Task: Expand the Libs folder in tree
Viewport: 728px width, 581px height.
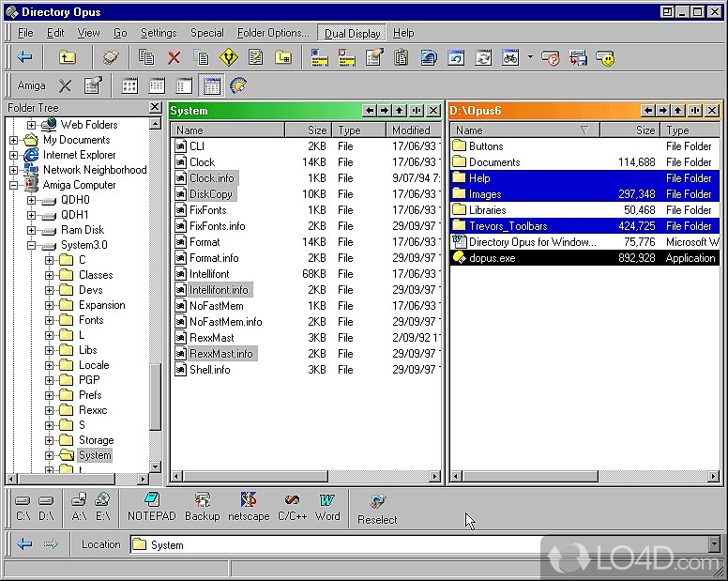Action: point(49,350)
